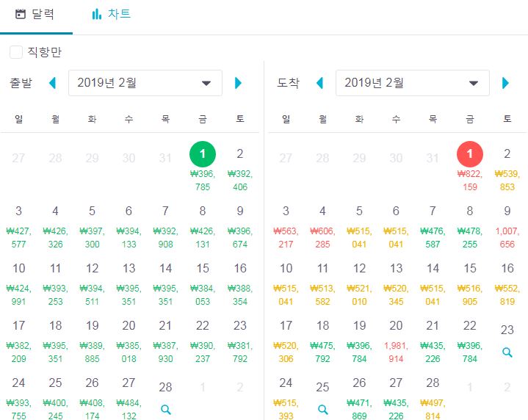Select departure date 2 priced ₩392,406
The width and height of the screenshot is (528, 420).
click(x=239, y=170)
